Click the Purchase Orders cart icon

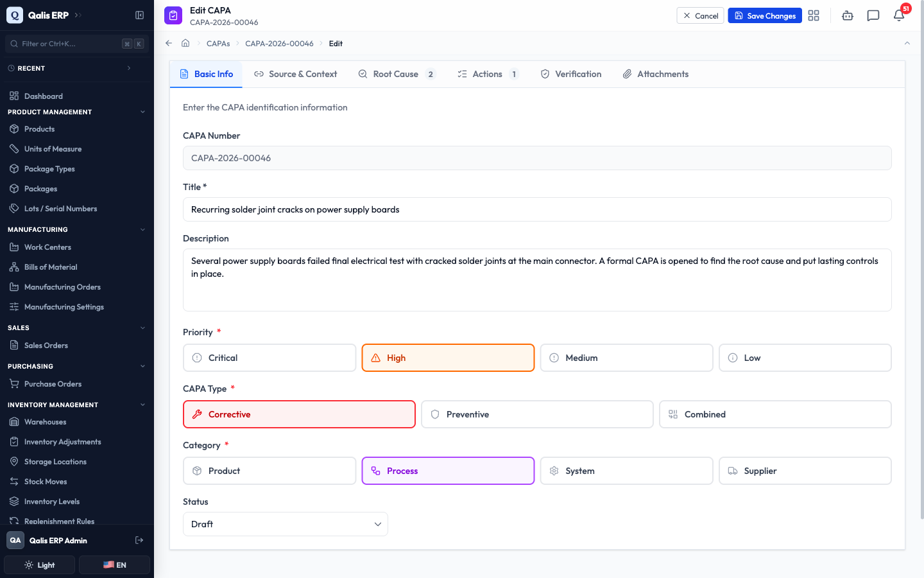pyautogui.click(x=14, y=383)
